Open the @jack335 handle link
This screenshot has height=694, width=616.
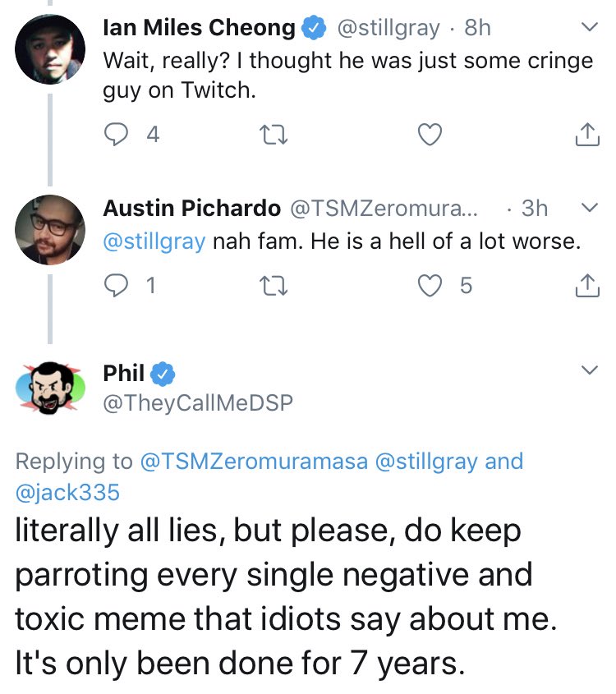point(67,492)
